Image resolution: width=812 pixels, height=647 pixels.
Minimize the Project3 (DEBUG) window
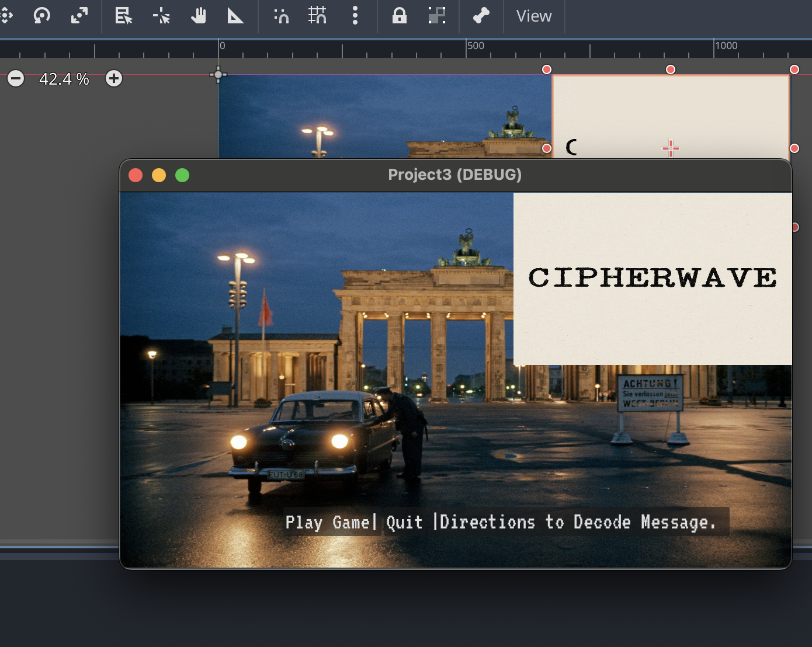(159, 175)
